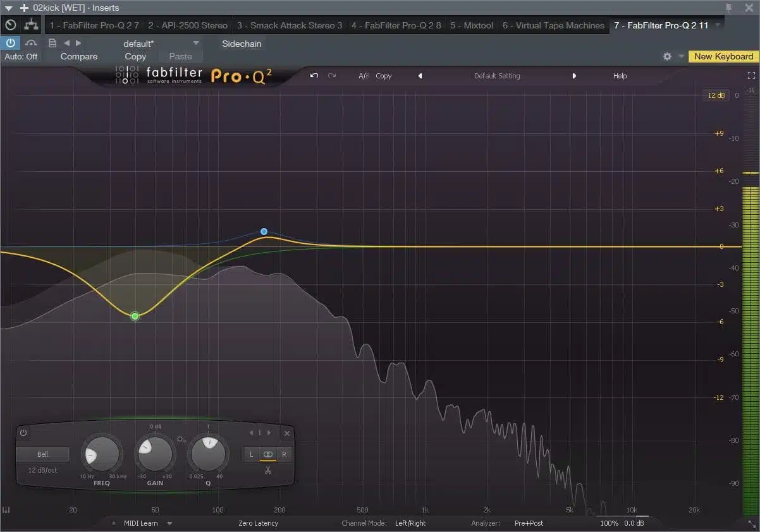Load the next host preset arrow
The image size is (760, 532).
click(x=78, y=43)
